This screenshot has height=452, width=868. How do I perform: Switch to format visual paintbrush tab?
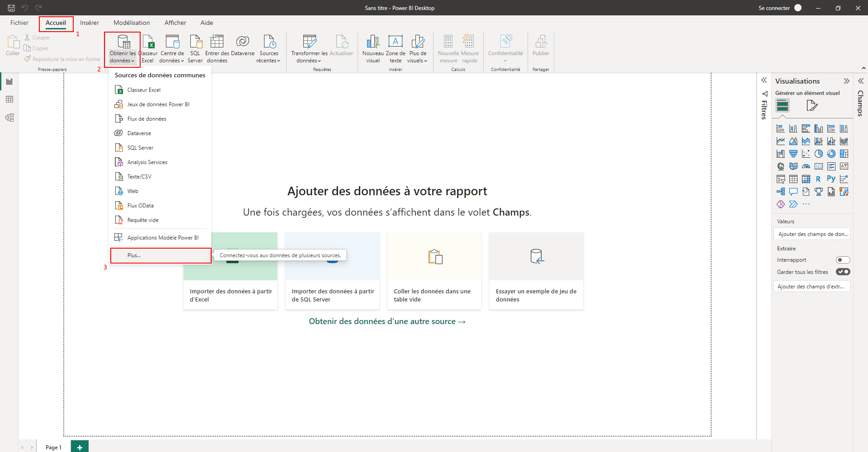tap(812, 106)
